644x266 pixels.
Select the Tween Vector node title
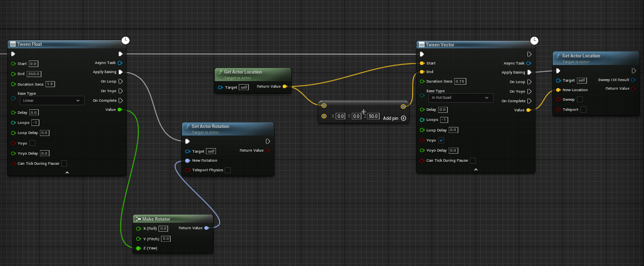440,45
